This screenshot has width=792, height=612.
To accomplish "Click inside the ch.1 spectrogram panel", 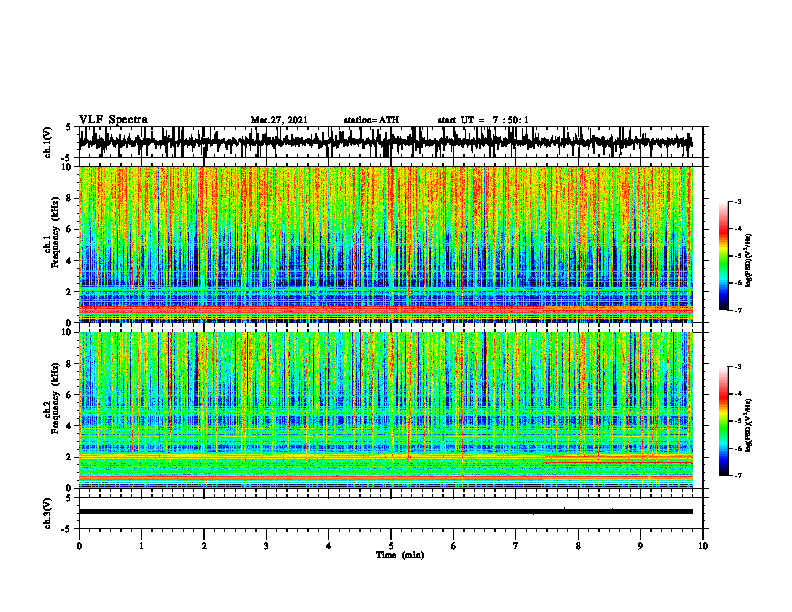I will coord(385,244).
